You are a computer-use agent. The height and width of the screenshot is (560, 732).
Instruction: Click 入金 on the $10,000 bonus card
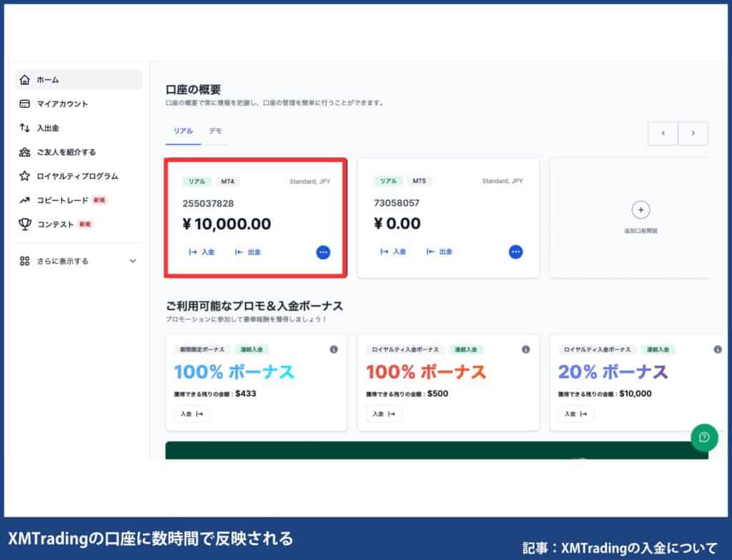(576, 414)
